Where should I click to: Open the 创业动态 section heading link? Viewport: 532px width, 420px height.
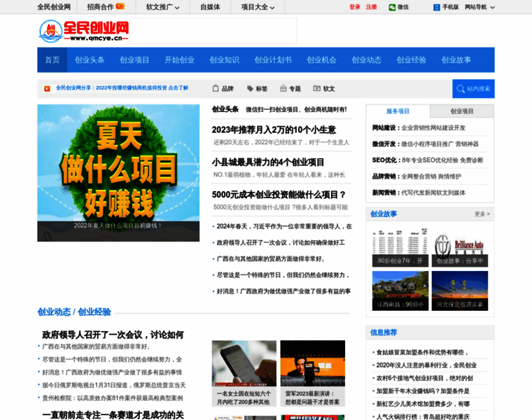click(54, 312)
